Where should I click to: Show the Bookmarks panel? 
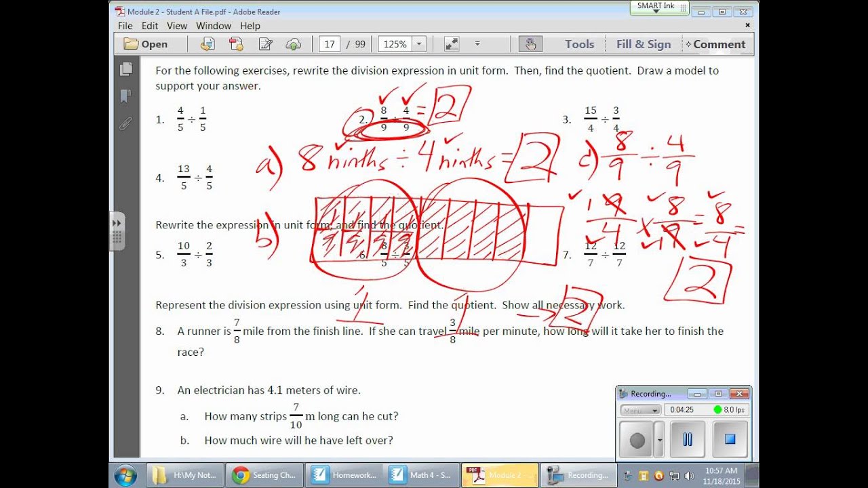click(x=126, y=96)
